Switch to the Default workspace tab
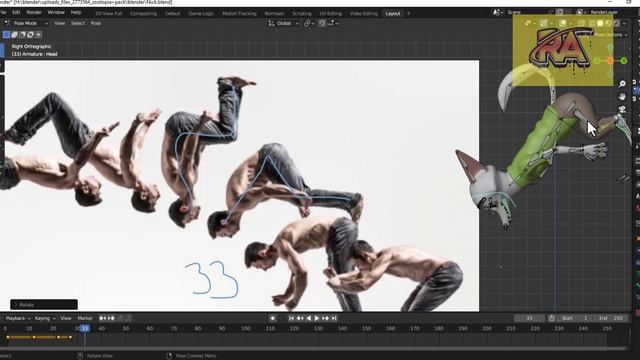Viewport: 640px width, 360px height. [x=172, y=13]
